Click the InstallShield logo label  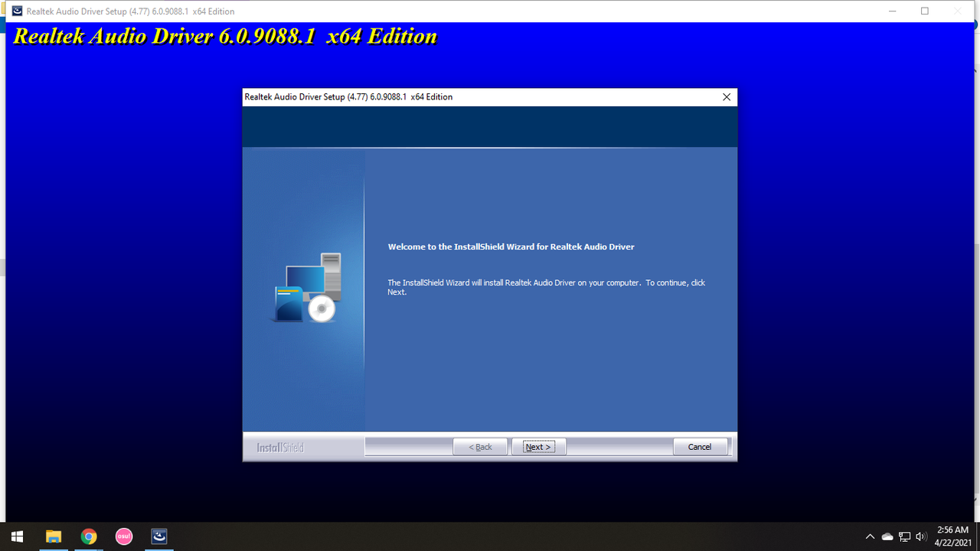(280, 448)
